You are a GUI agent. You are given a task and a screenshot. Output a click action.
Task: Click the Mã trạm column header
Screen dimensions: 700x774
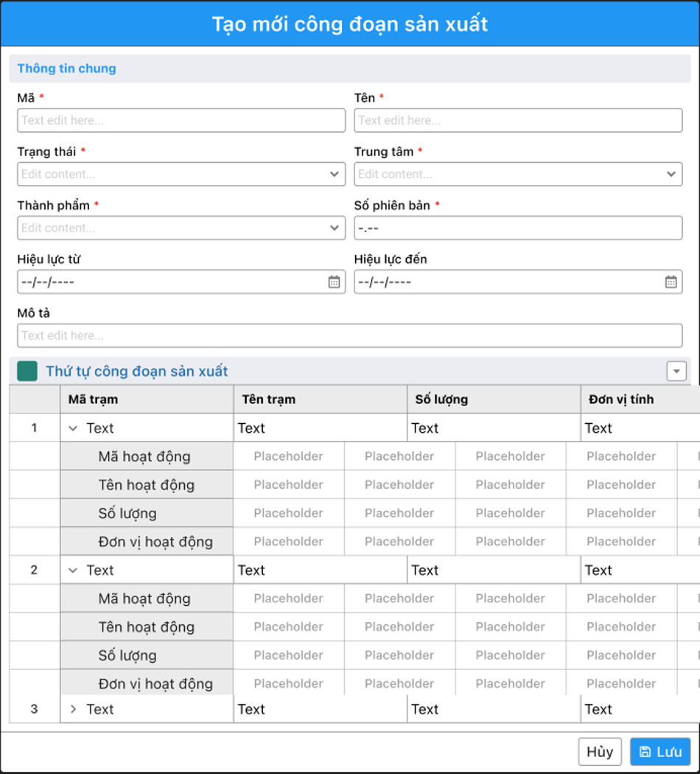(x=147, y=400)
